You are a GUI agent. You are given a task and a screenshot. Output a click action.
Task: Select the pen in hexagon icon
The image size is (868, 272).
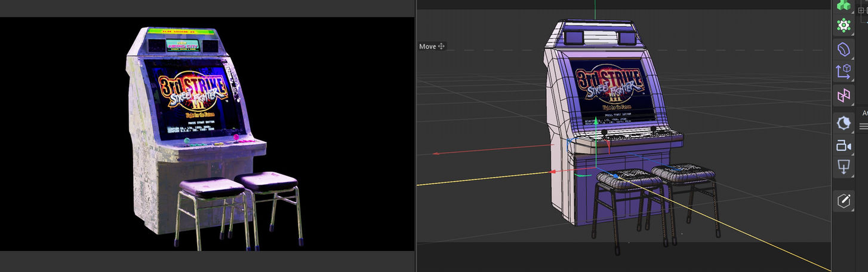click(843, 201)
